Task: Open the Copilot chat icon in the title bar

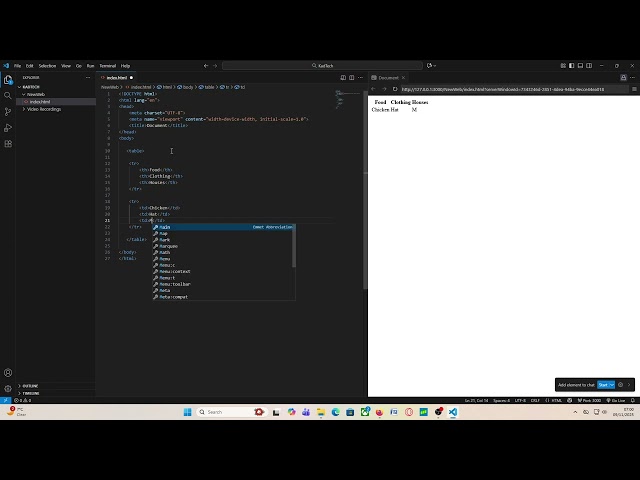Action: [x=429, y=65]
